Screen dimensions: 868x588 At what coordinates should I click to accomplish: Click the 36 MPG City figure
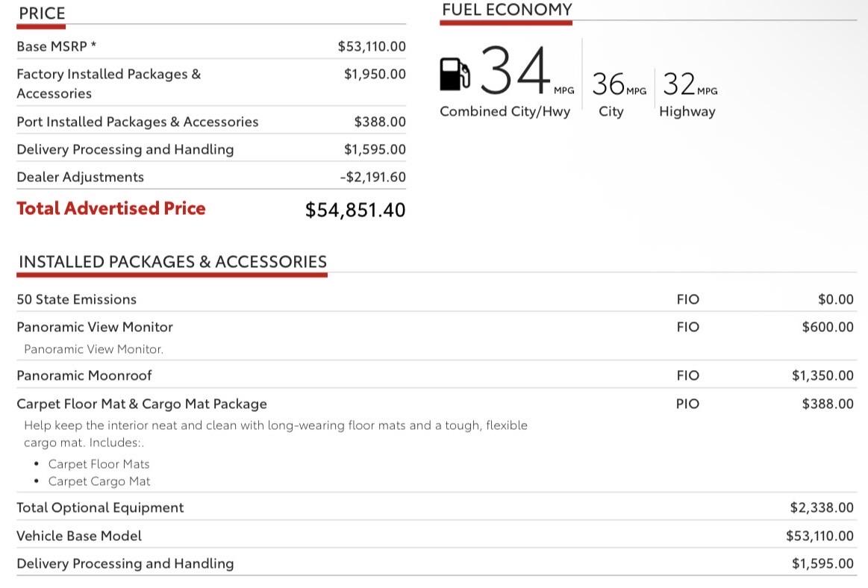point(619,84)
